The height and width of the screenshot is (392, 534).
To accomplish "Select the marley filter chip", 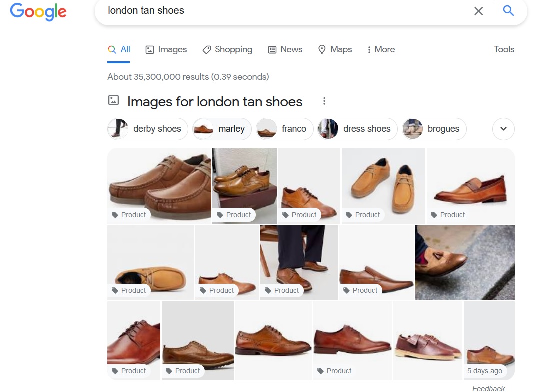I will [222, 129].
